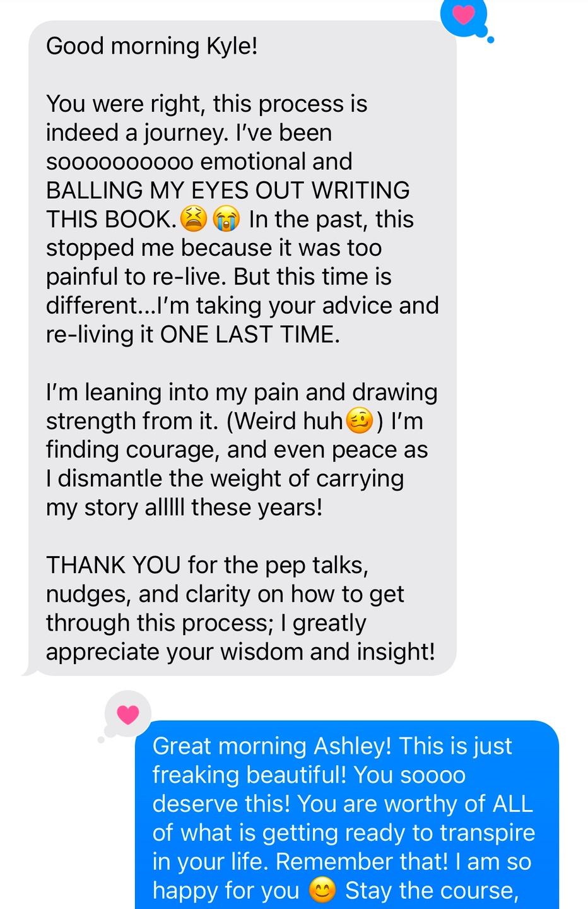Viewport: 588px width, 909px height.
Task: Tap the heart reaction on blue message
Action: (x=128, y=715)
